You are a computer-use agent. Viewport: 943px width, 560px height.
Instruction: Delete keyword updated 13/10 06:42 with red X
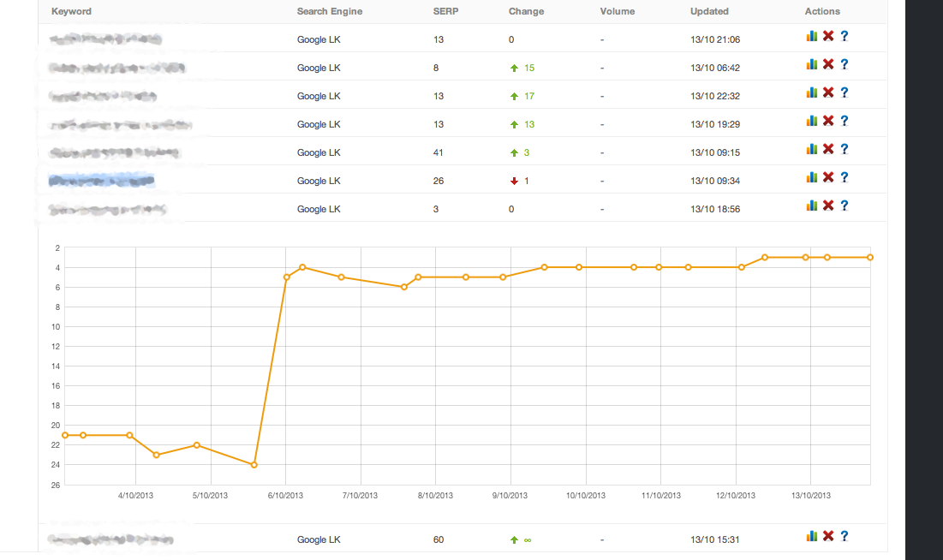(x=828, y=64)
